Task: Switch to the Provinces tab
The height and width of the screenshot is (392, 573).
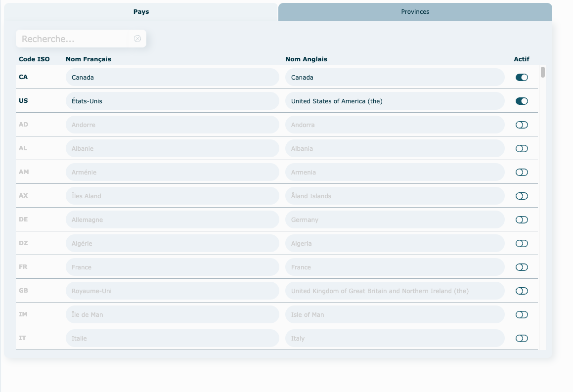Action: [415, 12]
